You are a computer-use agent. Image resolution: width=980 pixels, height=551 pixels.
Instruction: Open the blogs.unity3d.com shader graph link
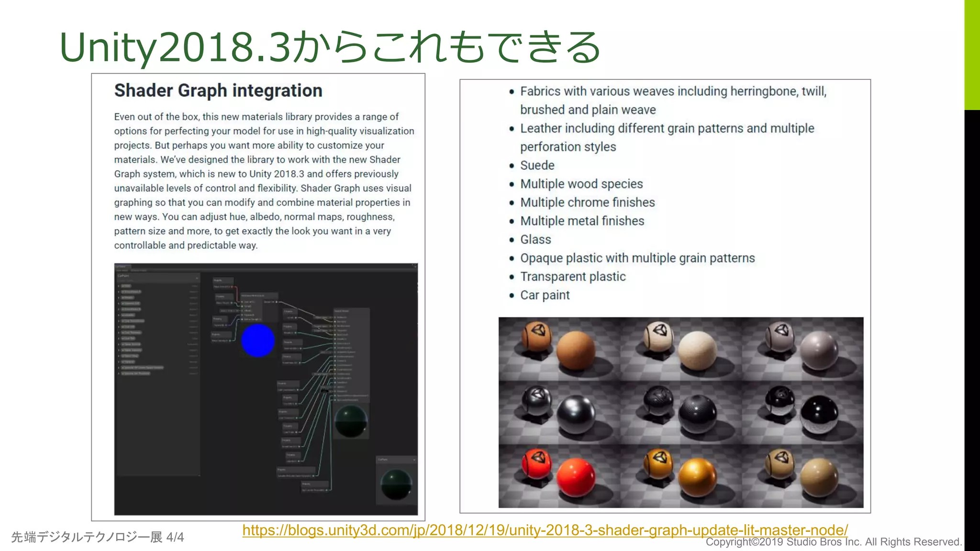pyautogui.click(x=545, y=530)
